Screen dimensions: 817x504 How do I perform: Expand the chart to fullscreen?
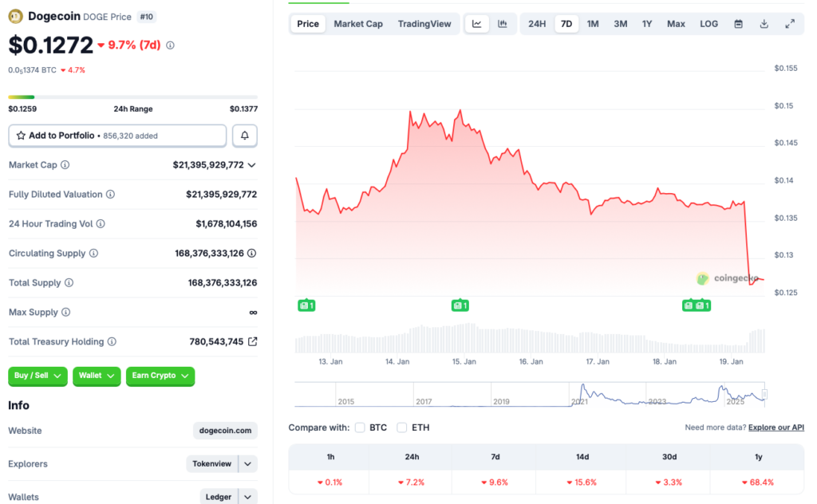[x=790, y=23]
